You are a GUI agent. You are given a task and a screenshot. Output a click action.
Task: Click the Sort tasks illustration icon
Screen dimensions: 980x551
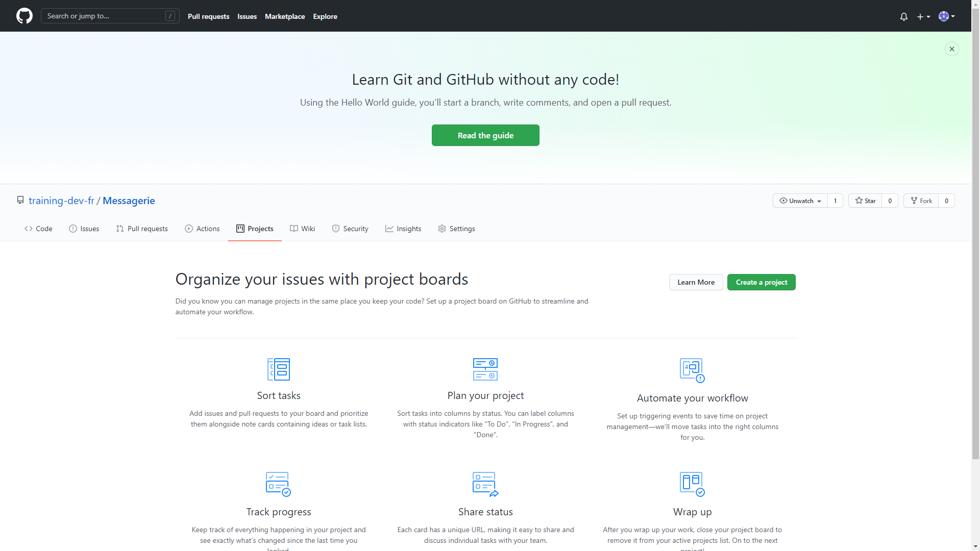[x=279, y=369]
